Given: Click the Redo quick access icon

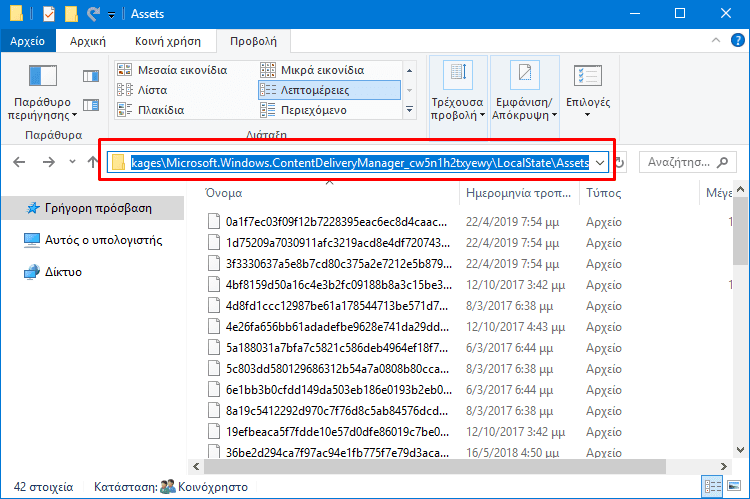Looking at the screenshot, I should tap(93, 14).
